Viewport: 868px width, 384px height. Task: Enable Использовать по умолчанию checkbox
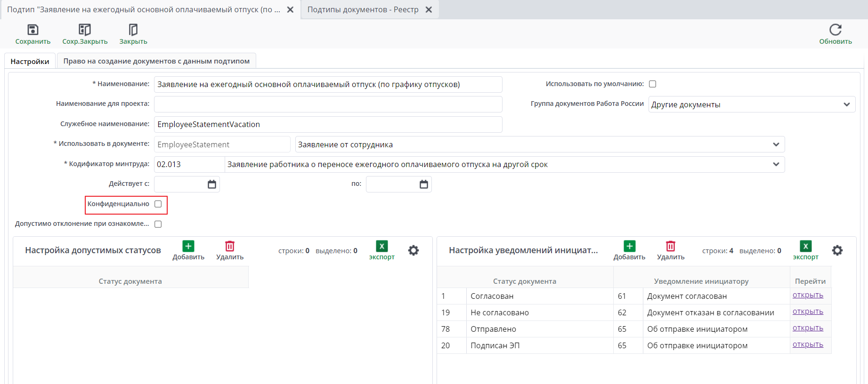(x=653, y=84)
